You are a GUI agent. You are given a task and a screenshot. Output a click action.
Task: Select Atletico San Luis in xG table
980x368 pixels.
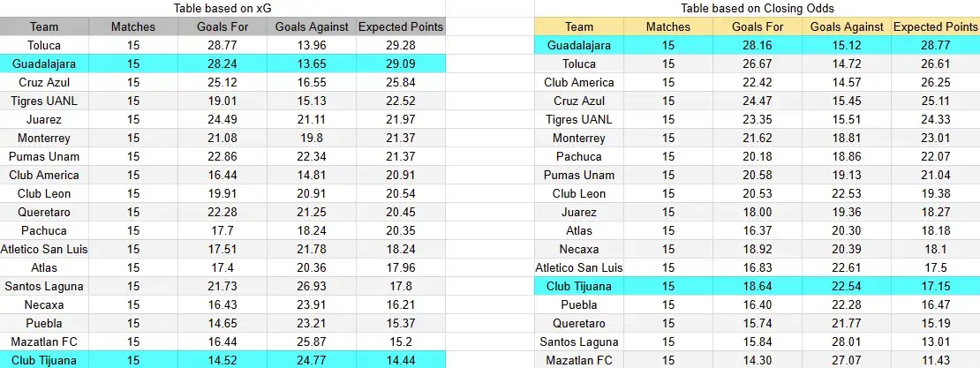pos(44,249)
